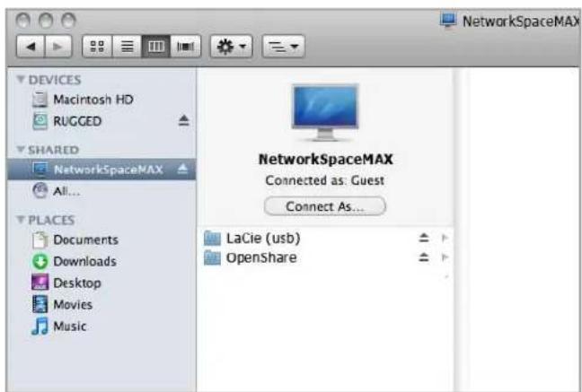582x392 pixels.
Task: Click the red close window button
Action: click(23, 21)
